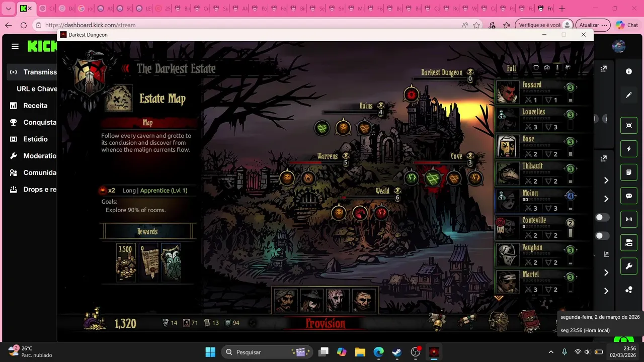This screenshot has width=644, height=362.
Task: Select the green grid quest under Ruins
Action: coord(322,128)
